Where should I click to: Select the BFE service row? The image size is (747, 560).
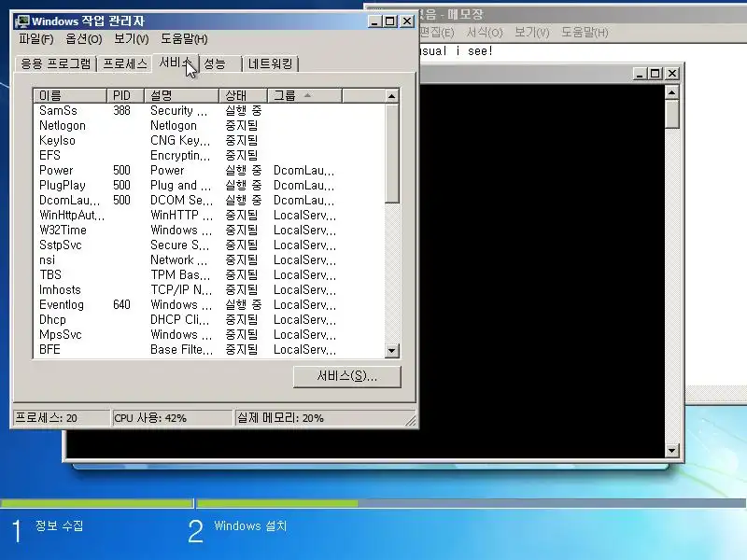click(209, 349)
